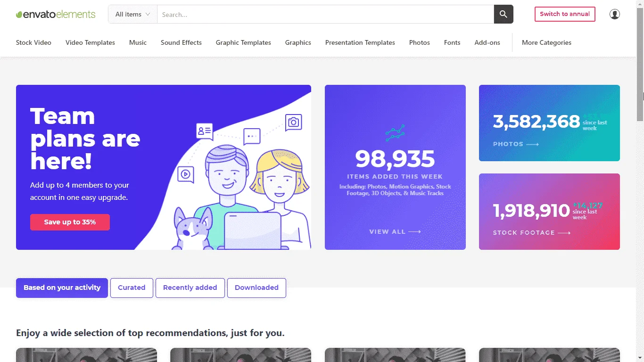Open the Add-ons category
Viewport: 644px width, 362px height.
(x=487, y=42)
